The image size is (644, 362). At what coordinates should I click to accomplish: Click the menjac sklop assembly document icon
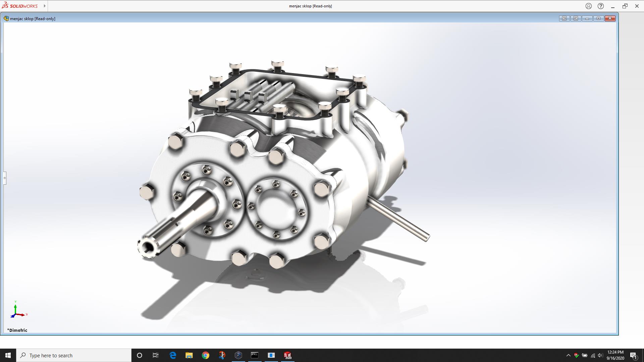pos(6,18)
